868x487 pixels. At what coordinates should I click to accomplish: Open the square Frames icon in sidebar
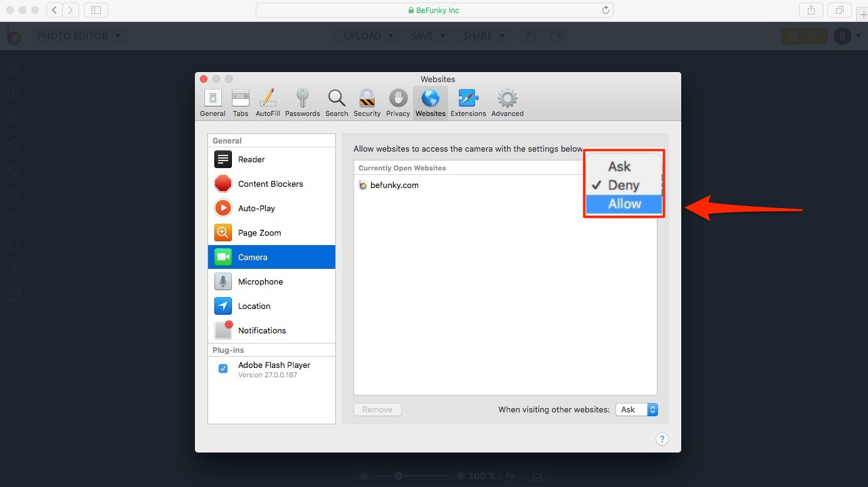pos(14,194)
